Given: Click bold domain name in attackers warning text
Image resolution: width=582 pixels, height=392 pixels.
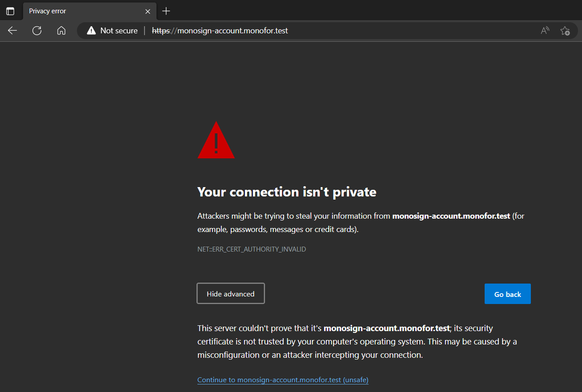Looking at the screenshot, I should coord(451,216).
